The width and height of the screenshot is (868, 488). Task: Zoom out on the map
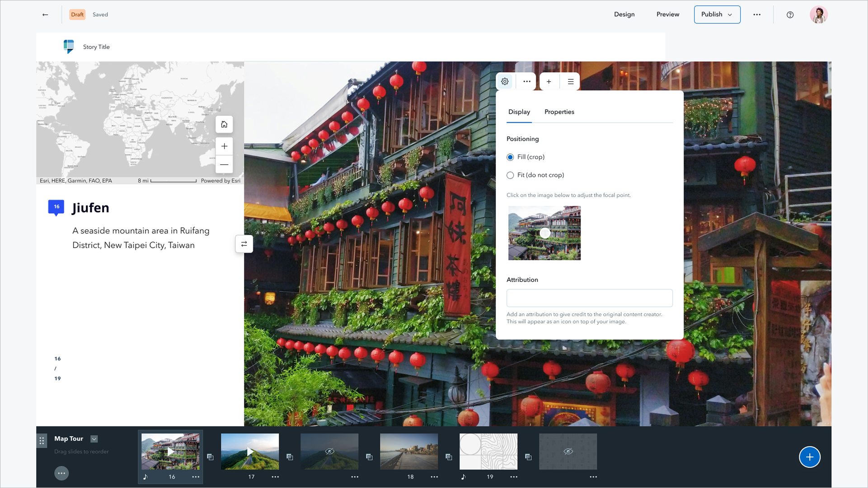point(224,165)
